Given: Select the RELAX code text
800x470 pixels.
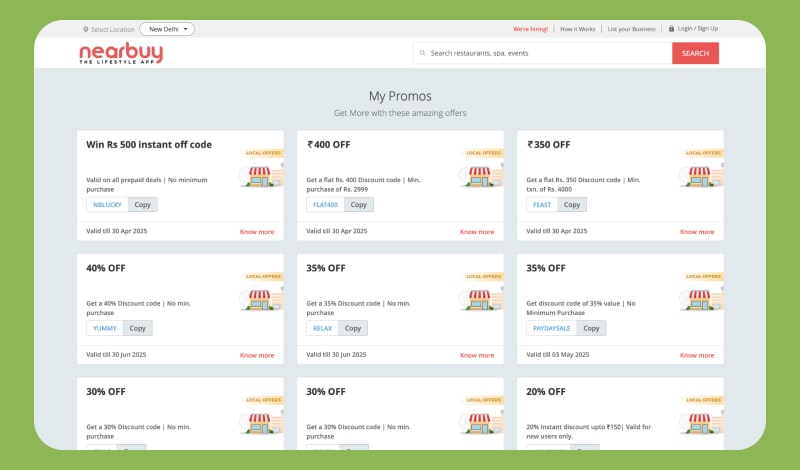Looking at the screenshot, I should pos(322,328).
